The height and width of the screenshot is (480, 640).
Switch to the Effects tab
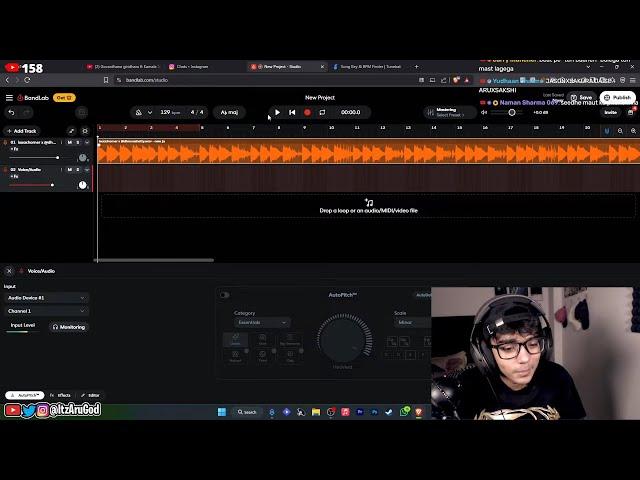point(61,395)
